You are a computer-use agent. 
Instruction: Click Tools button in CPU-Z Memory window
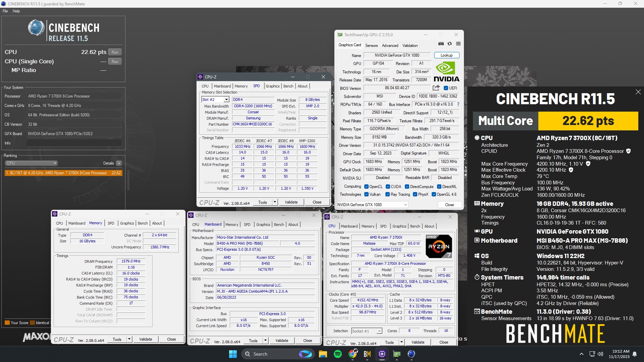tap(117, 339)
